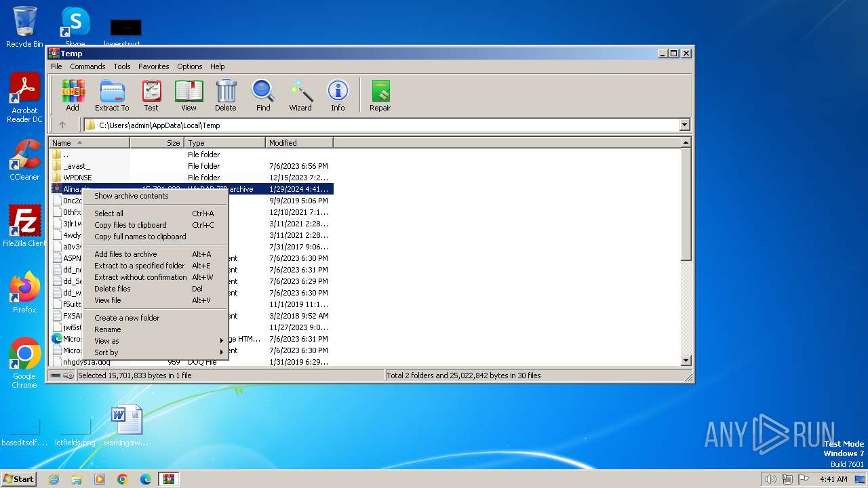Choose Rename in context menu
The width and height of the screenshot is (868, 488).
155,329
